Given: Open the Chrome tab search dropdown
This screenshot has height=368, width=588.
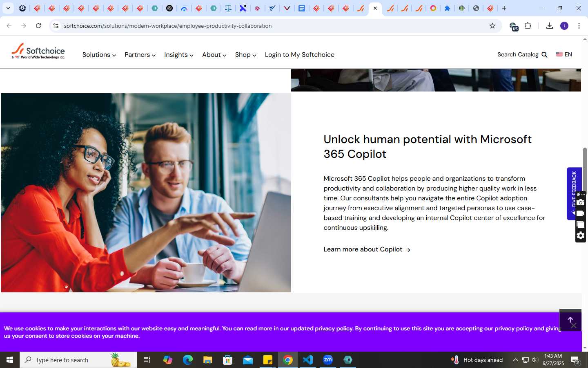Looking at the screenshot, I should point(8,8).
